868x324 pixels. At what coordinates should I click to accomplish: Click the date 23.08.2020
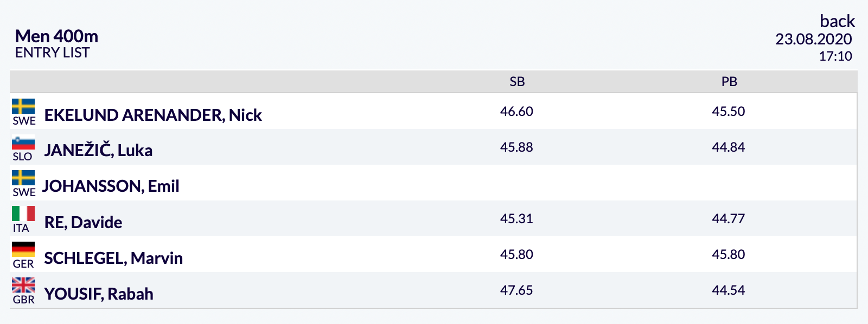click(x=814, y=39)
